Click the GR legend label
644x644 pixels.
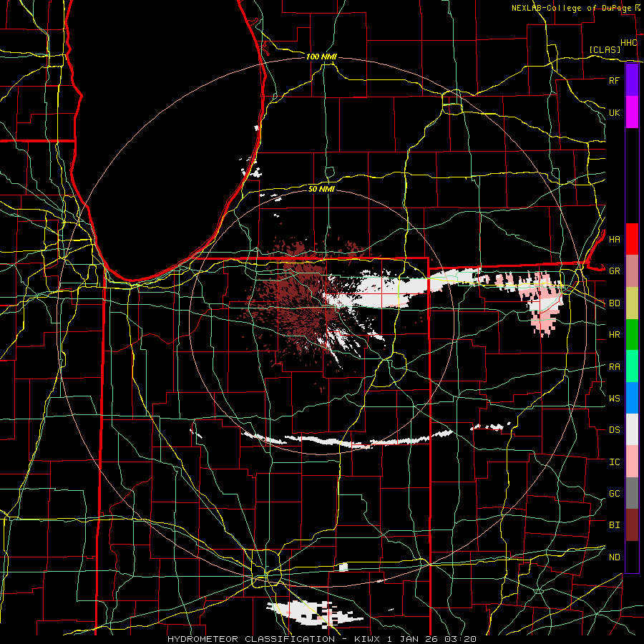coord(614,271)
